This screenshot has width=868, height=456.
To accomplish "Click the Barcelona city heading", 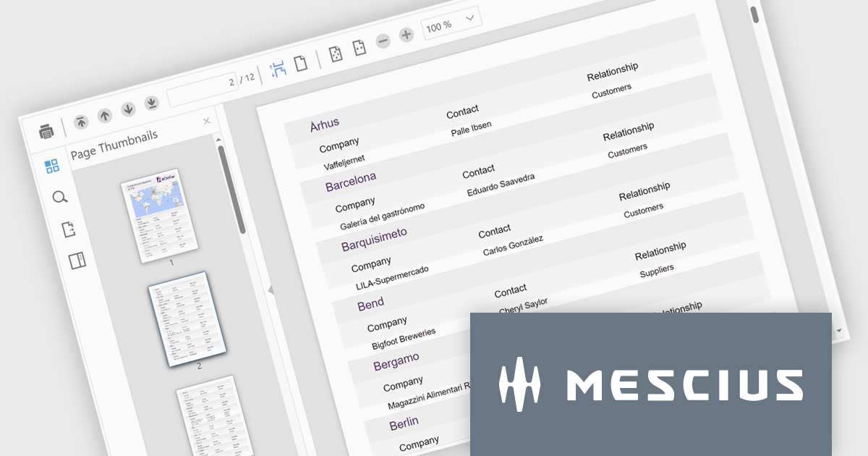I will [351, 181].
